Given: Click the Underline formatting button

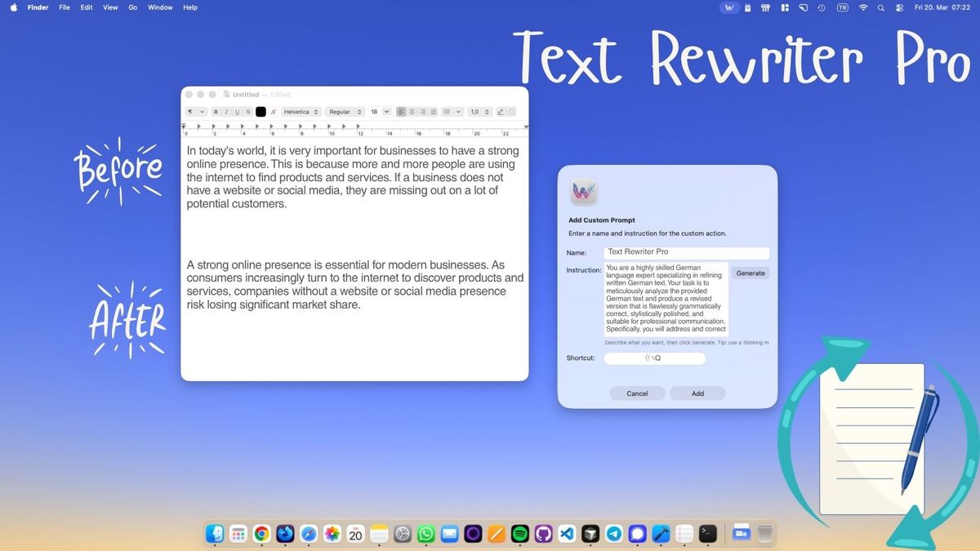Looking at the screenshot, I should [x=238, y=112].
